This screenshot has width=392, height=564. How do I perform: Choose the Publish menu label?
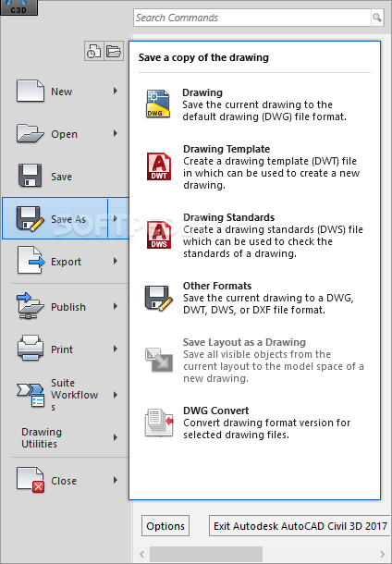68,307
